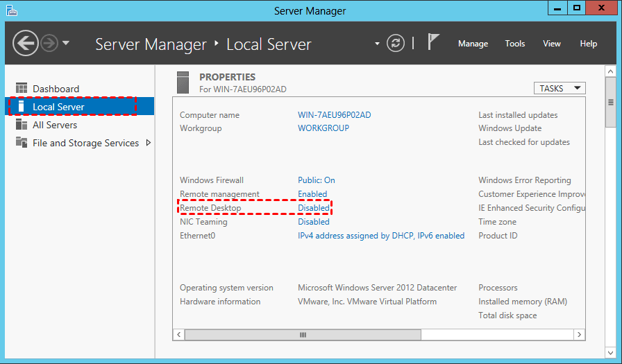
Task: Expand File and Storage Services submenu arrow
Action: click(x=148, y=143)
